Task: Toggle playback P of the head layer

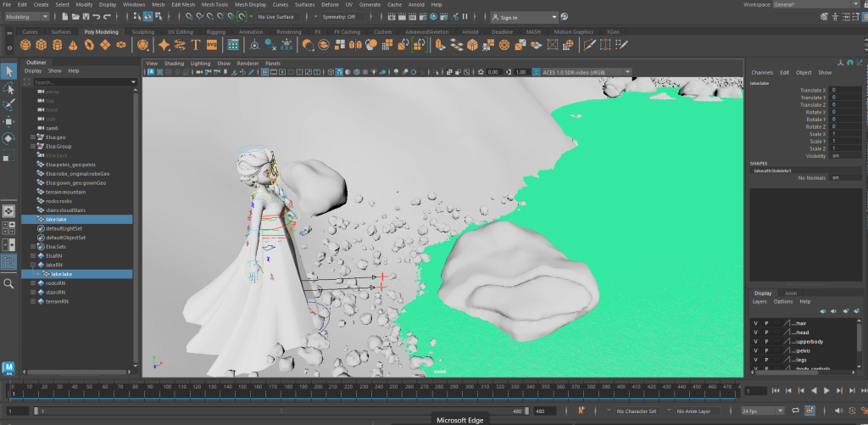Action: (766, 333)
